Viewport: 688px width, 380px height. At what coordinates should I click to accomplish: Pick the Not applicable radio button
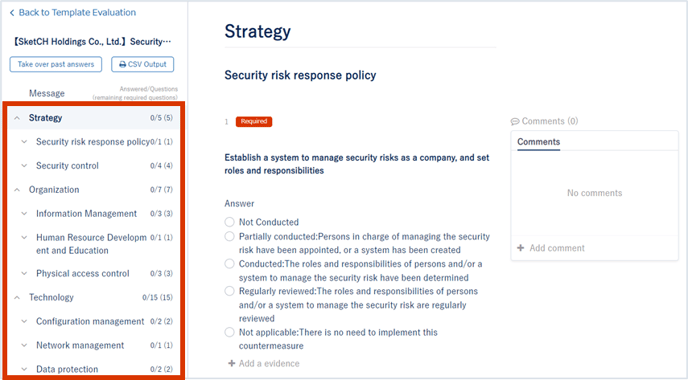point(229,332)
